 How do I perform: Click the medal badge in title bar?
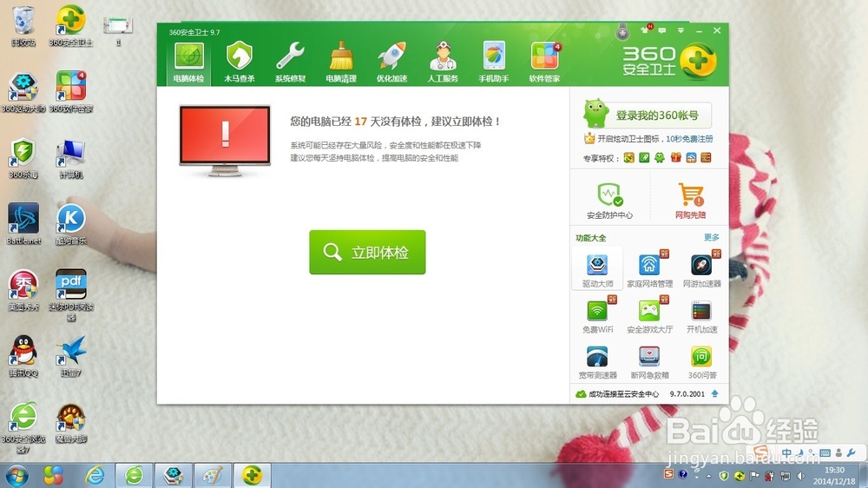pos(622,33)
